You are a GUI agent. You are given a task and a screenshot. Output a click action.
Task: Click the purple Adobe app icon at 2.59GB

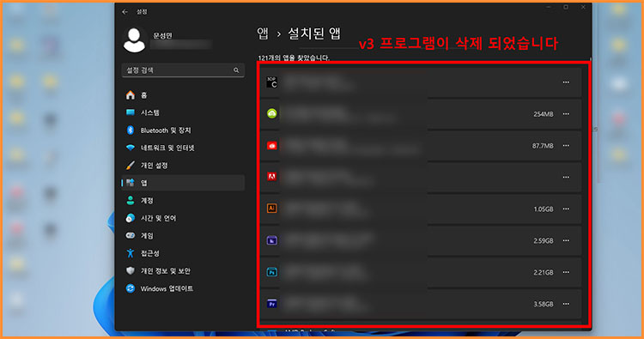(272, 240)
